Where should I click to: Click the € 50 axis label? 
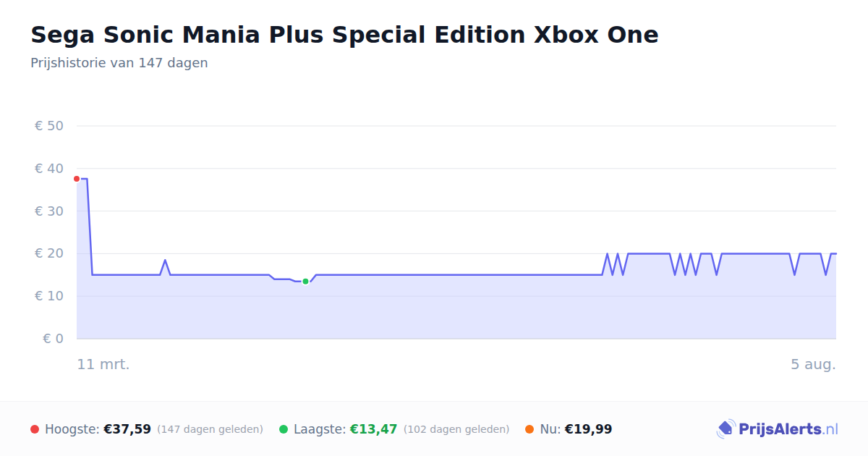49,126
